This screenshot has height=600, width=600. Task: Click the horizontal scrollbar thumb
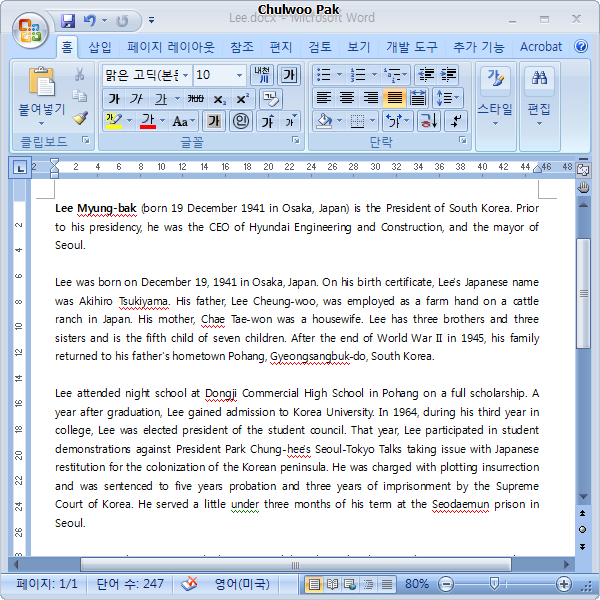pos(295,565)
